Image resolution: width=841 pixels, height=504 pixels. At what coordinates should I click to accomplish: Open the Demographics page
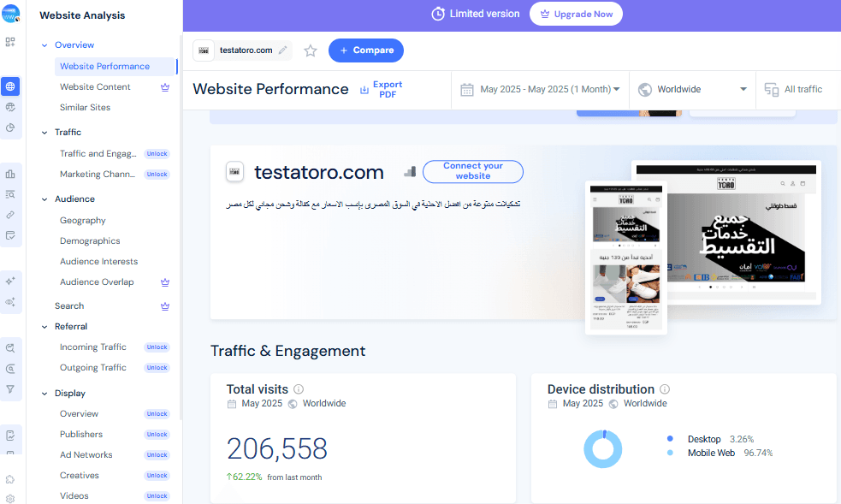point(90,240)
